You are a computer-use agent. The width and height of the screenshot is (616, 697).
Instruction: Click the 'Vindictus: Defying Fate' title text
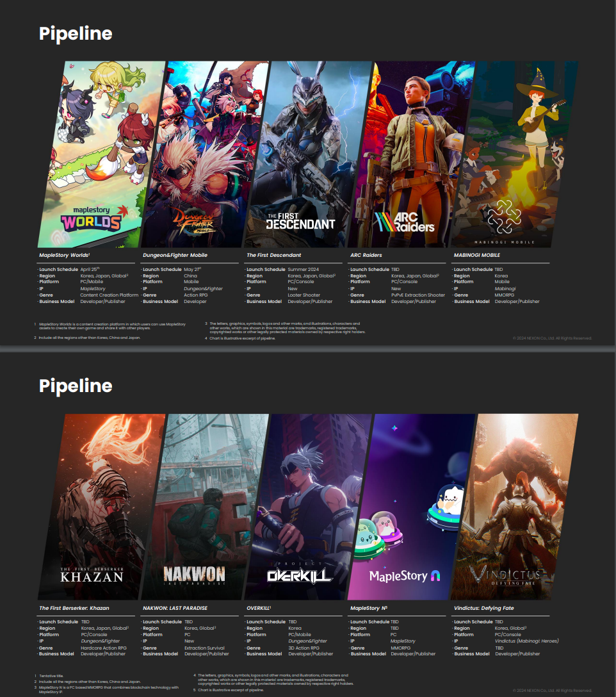tap(484, 608)
